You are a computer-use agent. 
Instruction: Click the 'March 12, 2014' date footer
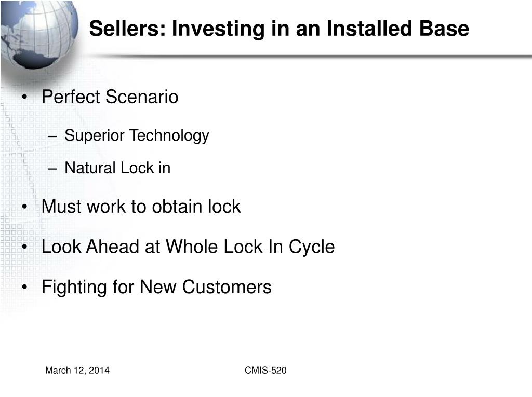pos(77,370)
